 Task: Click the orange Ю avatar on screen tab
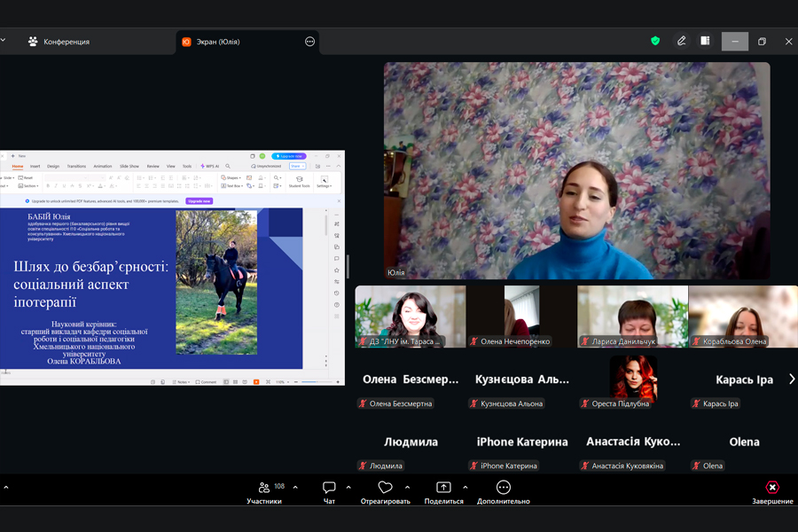pyautogui.click(x=186, y=42)
